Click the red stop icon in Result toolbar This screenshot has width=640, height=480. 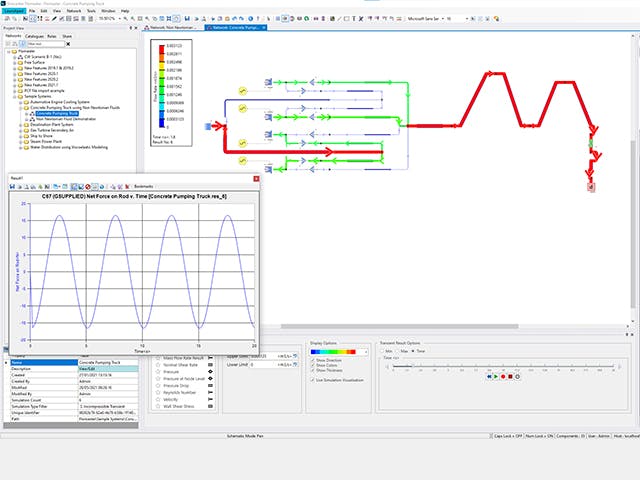(x=87, y=186)
